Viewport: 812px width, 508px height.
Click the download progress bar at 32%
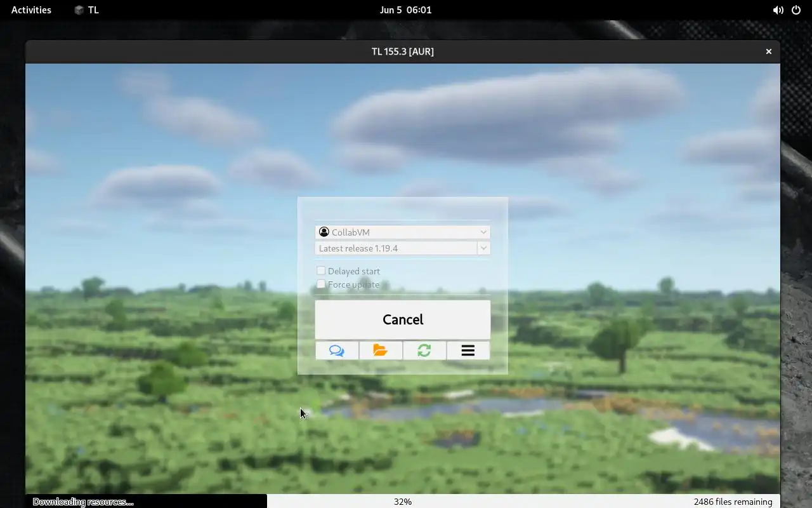point(403,501)
